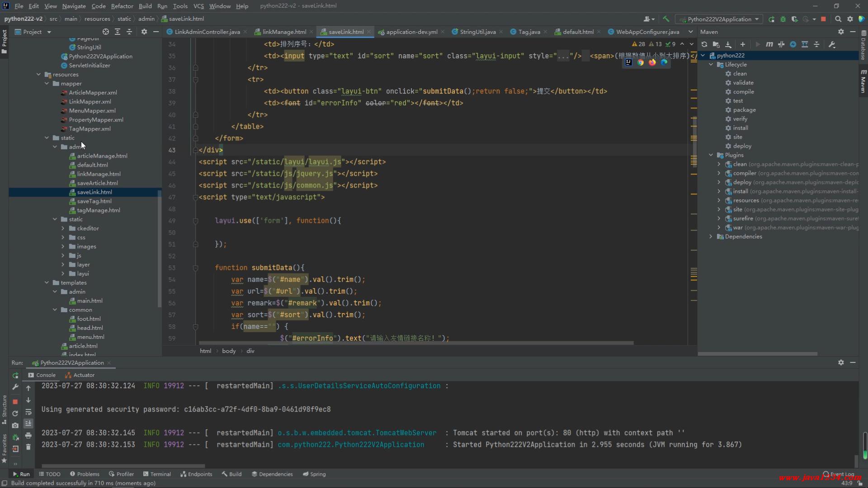Clear console with trash icon

(28, 447)
